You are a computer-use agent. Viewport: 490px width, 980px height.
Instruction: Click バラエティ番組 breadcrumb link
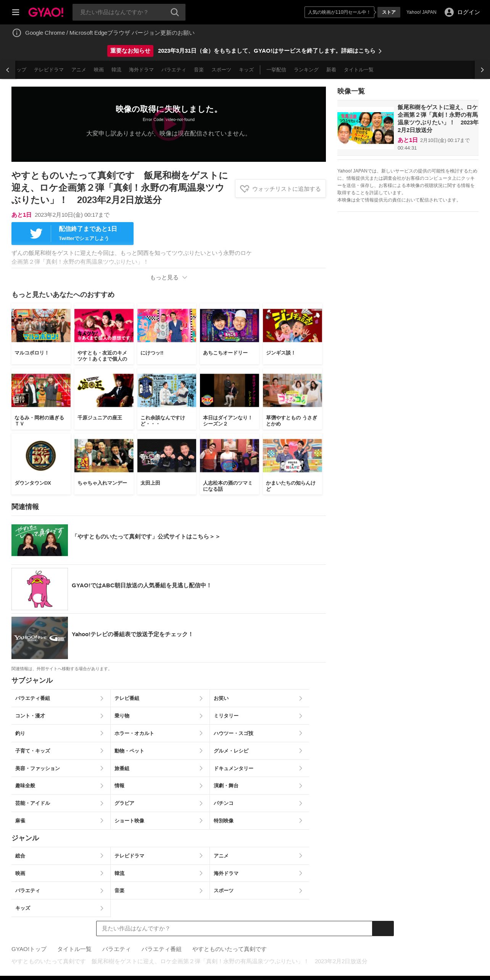[x=161, y=949]
